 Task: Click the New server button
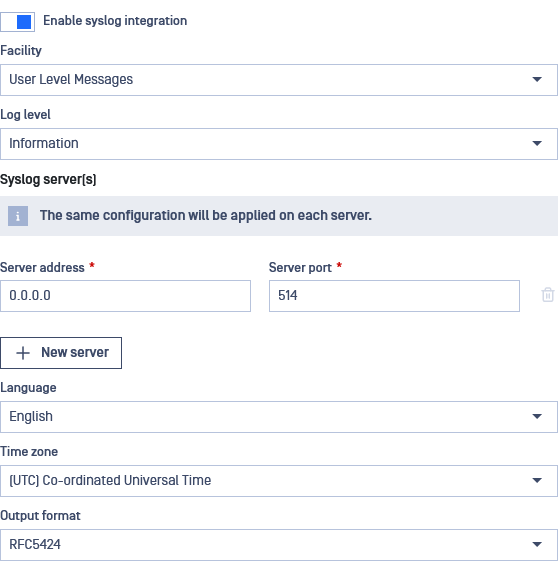click(61, 353)
